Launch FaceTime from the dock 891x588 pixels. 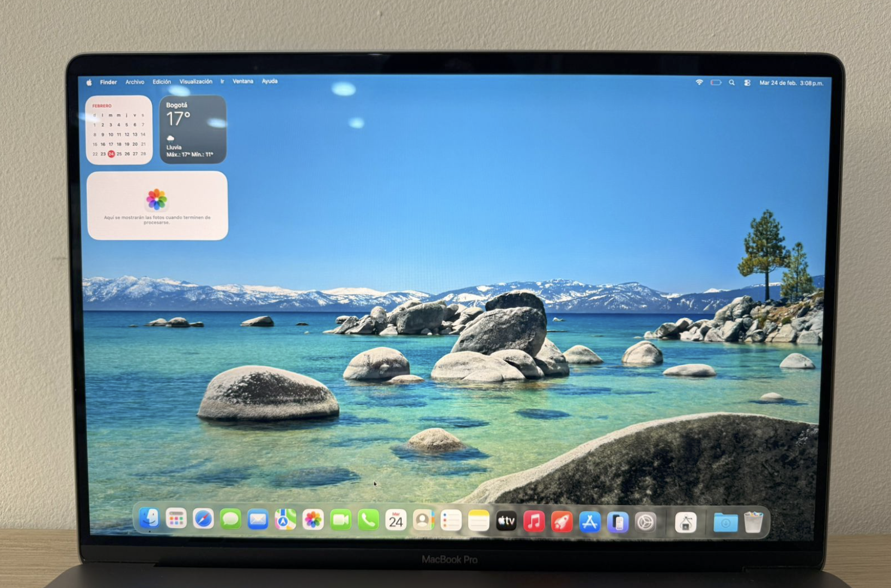click(x=341, y=520)
